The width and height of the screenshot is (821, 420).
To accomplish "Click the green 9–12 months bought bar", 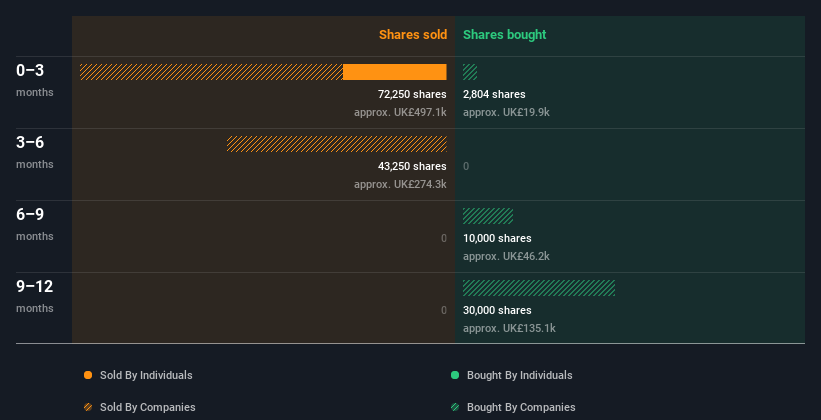I will pyautogui.click(x=539, y=288).
